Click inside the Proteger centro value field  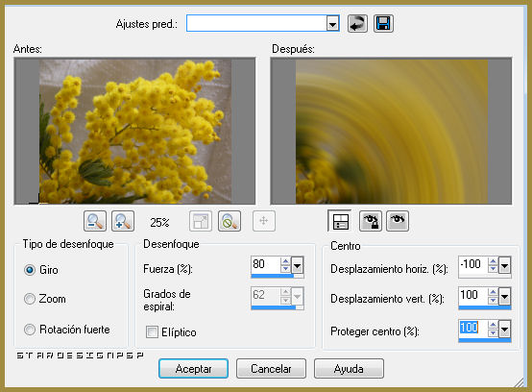click(473, 329)
